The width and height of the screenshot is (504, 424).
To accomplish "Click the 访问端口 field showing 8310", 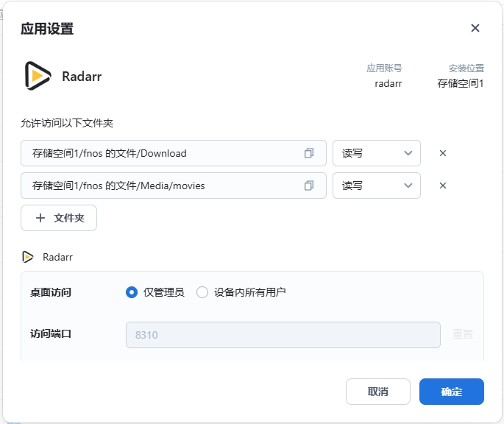I will click(283, 335).
